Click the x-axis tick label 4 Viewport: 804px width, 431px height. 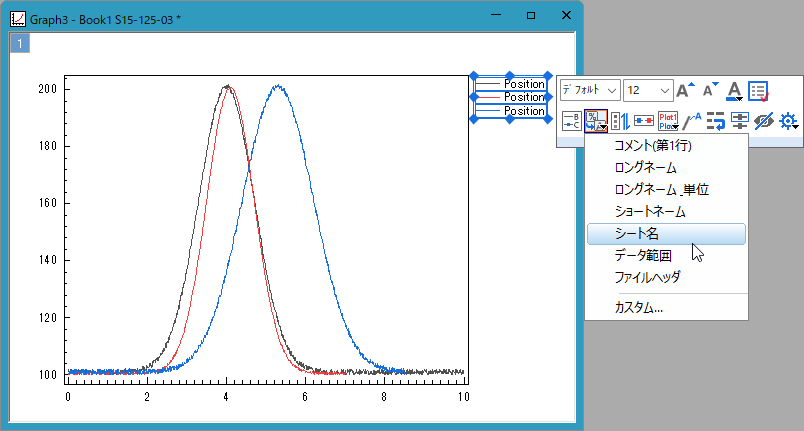tap(226, 397)
